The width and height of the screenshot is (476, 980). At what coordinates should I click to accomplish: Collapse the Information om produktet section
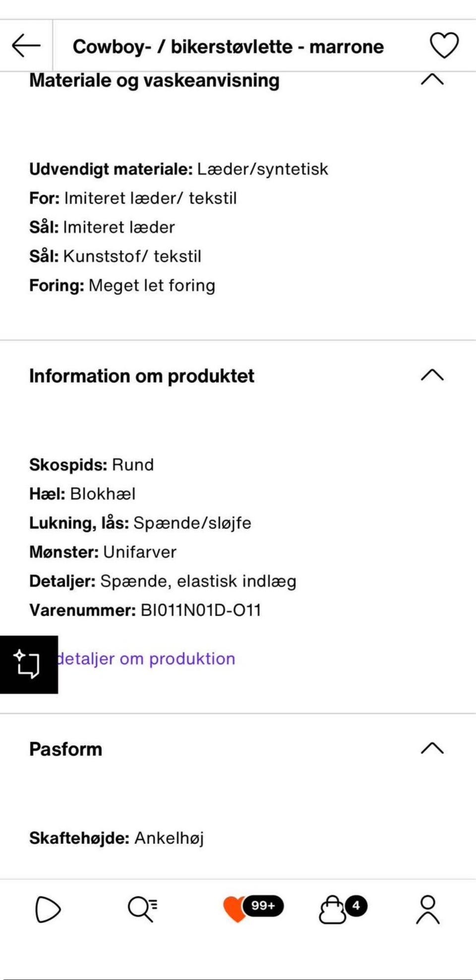432,375
